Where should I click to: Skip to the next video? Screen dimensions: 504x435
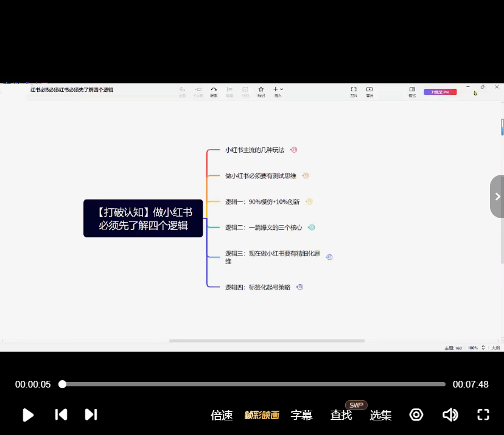91,415
